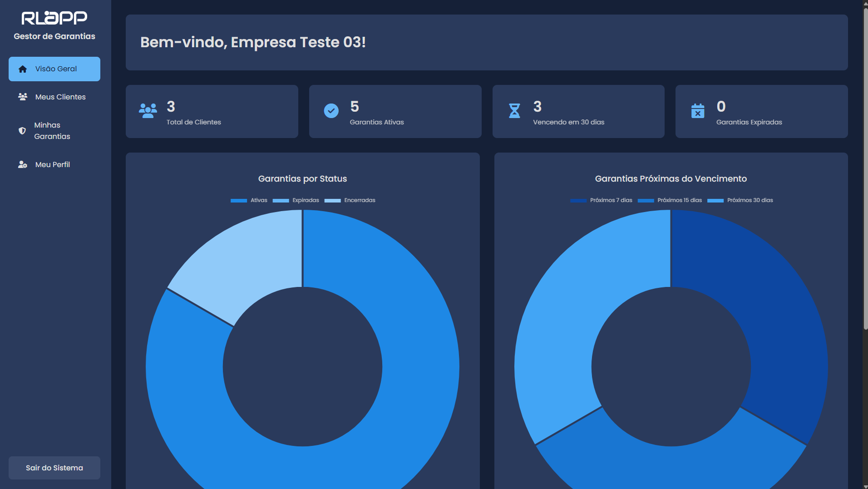
Task: Click the checkmark icon in Garantias Ativas card
Action: coord(331,111)
